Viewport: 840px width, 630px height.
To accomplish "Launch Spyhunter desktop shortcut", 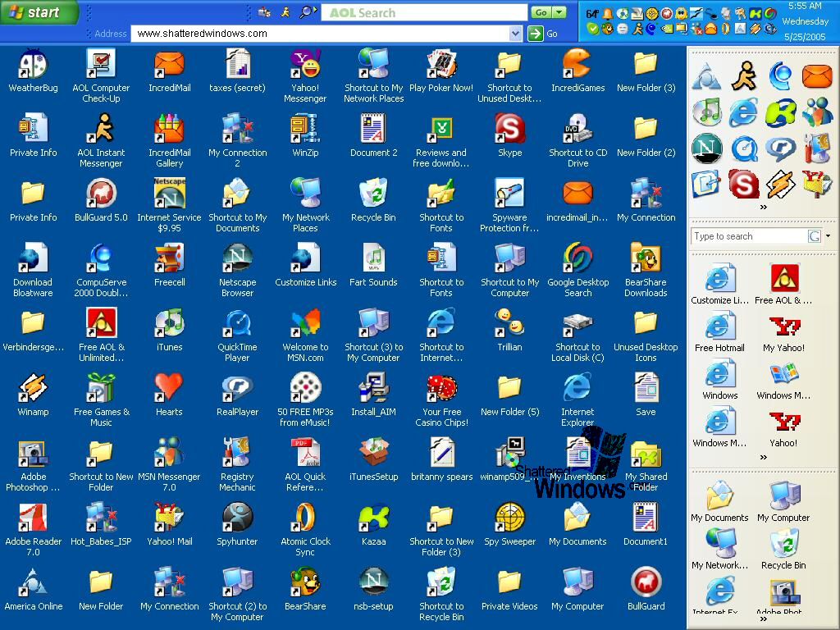I will (x=237, y=524).
